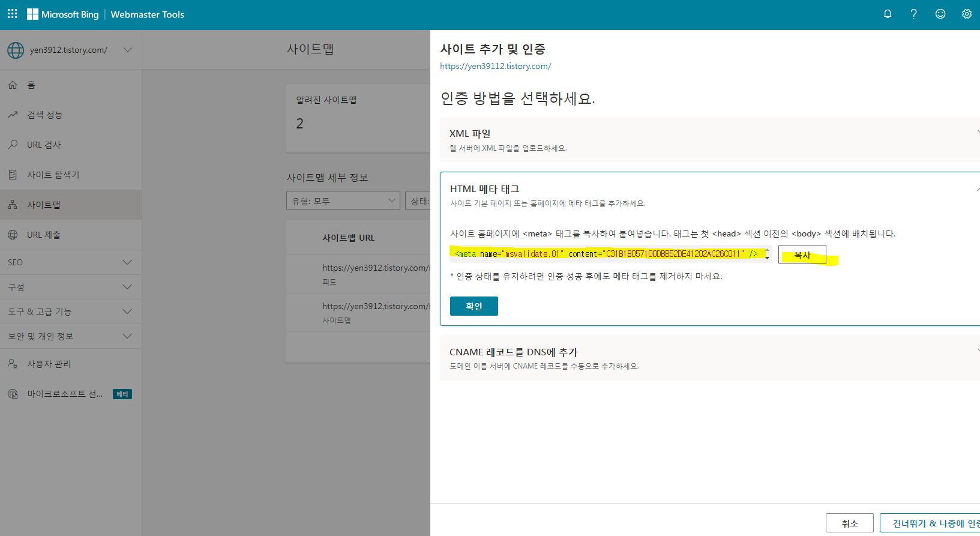Click the 사이트맵 URL column header

coord(348,238)
